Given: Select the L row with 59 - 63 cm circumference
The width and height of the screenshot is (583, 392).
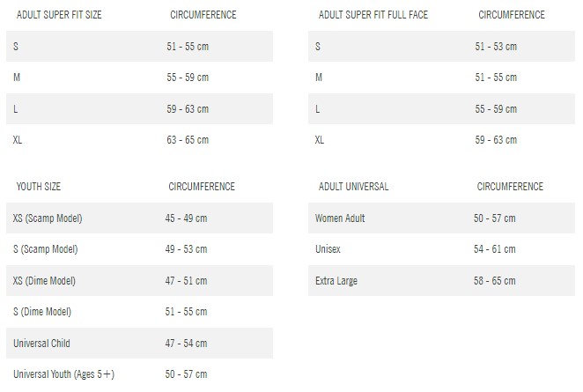Looking at the screenshot, I should [139, 109].
